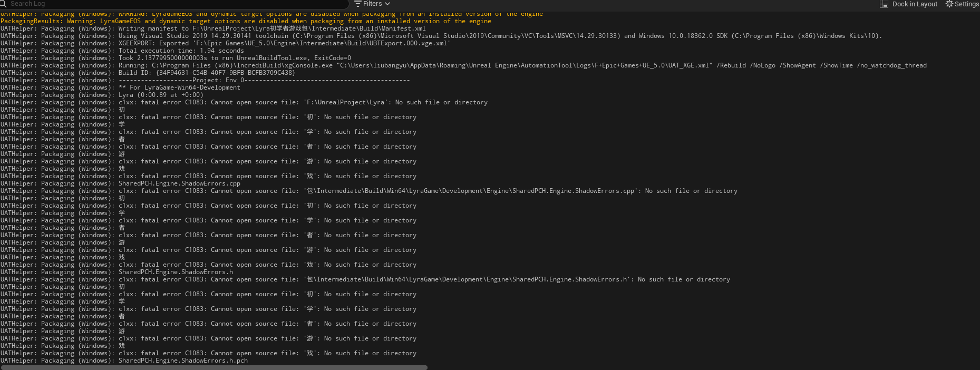This screenshot has height=370, width=980.
Task: Click Dock in Layout button
Action: pos(908,4)
